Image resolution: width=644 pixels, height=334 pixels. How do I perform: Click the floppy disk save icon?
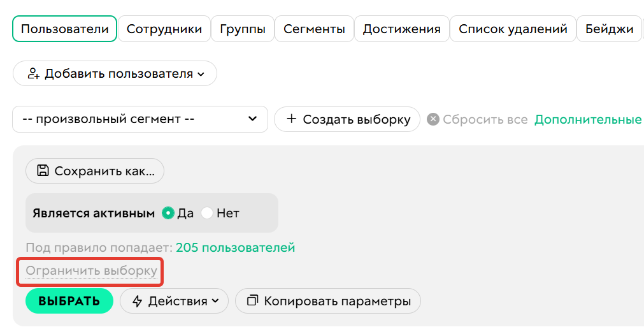pyautogui.click(x=43, y=171)
